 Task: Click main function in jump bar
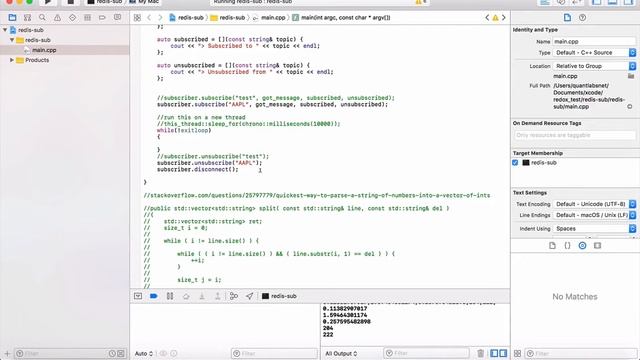pyautogui.click(x=341, y=18)
